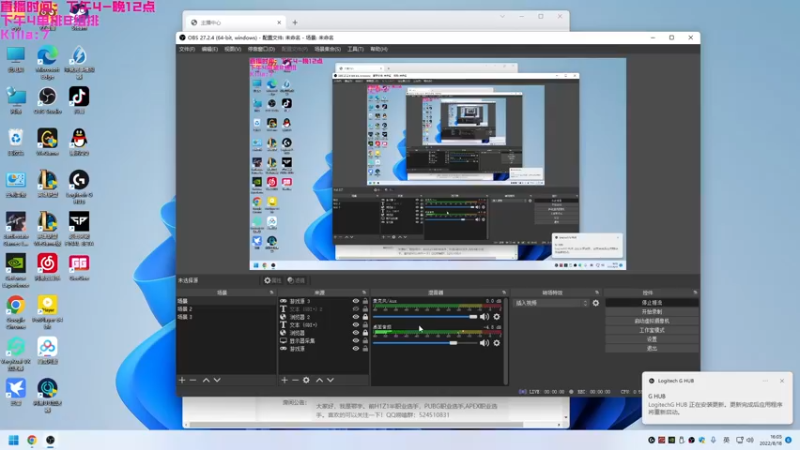
Task: Click 停止推流 button in Controls
Action: click(652, 303)
